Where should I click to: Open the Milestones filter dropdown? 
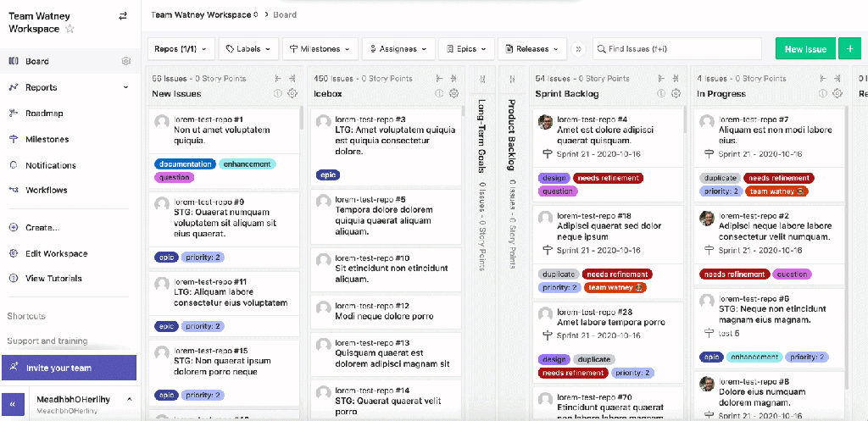(x=320, y=48)
